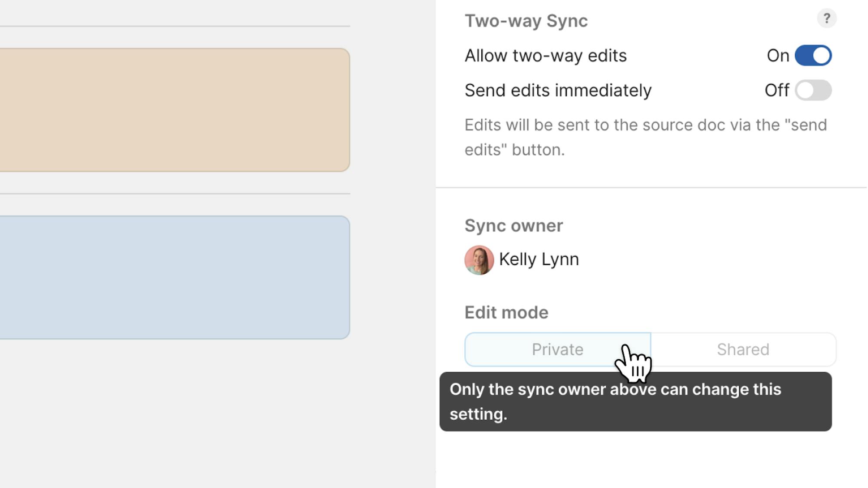Click the Send edits immediately label

pos(558,91)
